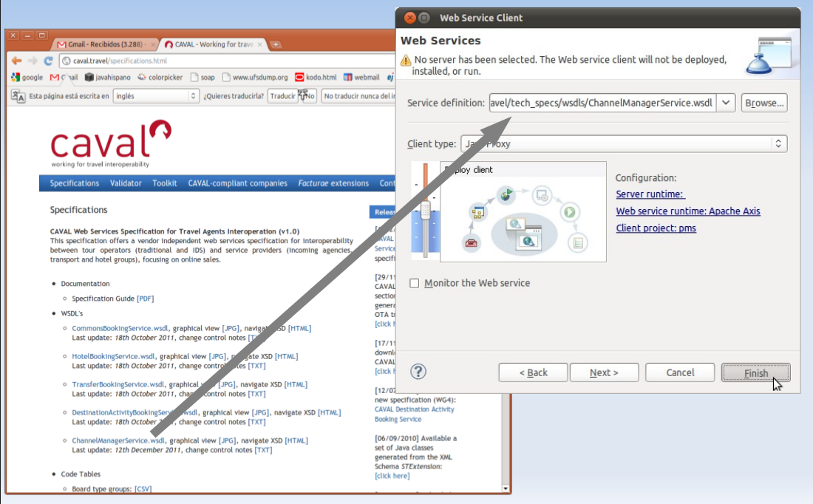Click the No traducir nunca del inglés button
Viewport: 813px width, 504px height.
tap(358, 96)
